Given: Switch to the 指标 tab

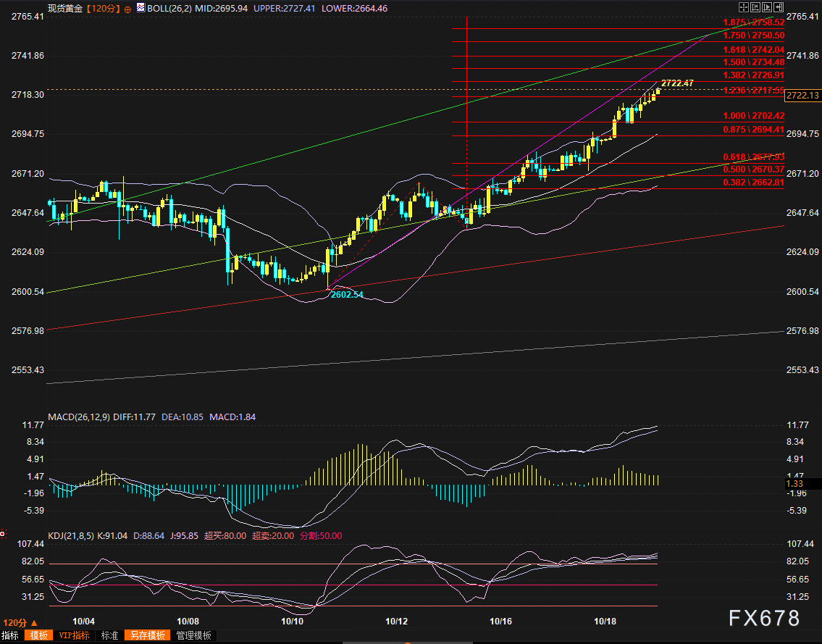Looking at the screenshot, I should pyautogui.click(x=11, y=636).
